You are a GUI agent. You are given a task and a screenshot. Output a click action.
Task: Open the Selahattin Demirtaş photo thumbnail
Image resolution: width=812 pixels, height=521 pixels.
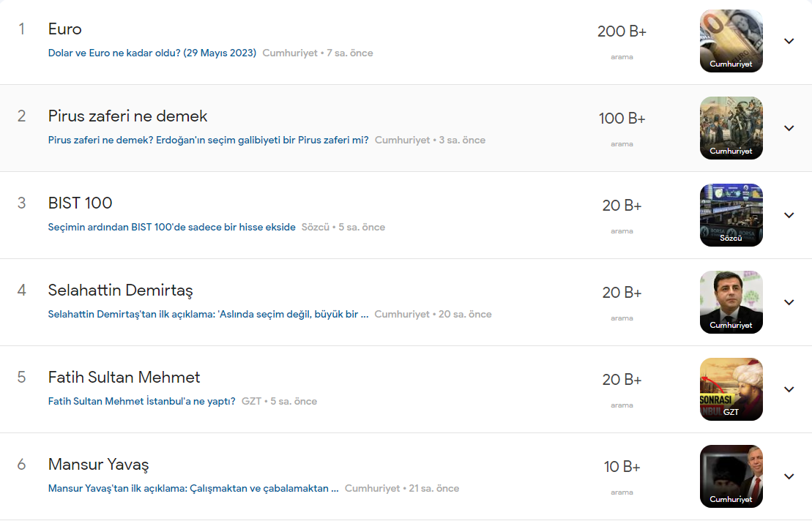731,302
